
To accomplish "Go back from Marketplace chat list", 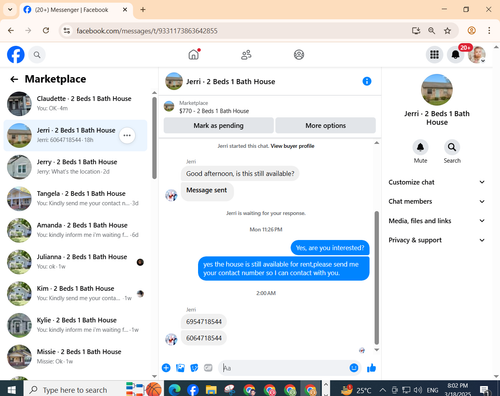I will pyautogui.click(x=14, y=79).
